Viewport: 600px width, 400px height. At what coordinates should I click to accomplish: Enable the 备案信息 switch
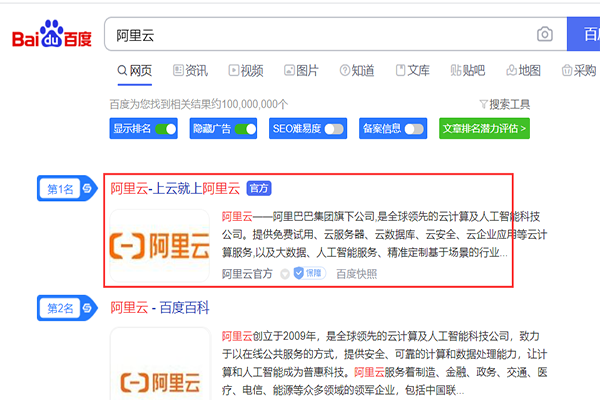click(x=414, y=129)
